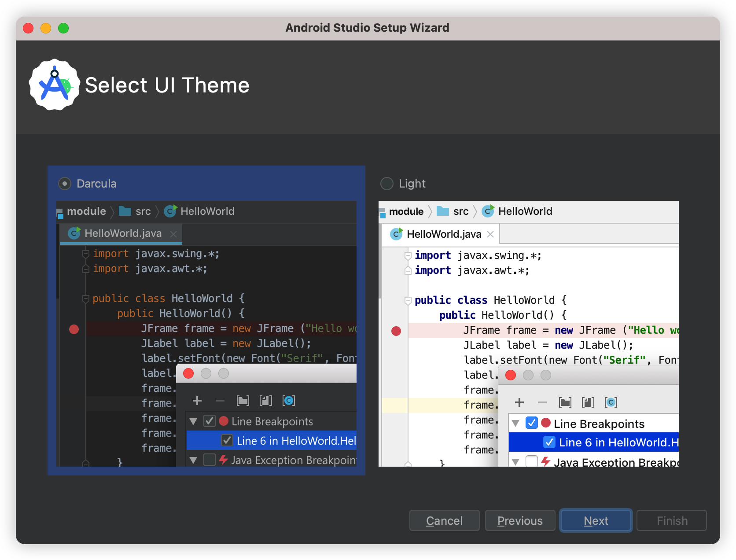This screenshot has width=736, height=560.
Task: Click the fold marker beside Darcula 'public class'
Action: (86, 299)
